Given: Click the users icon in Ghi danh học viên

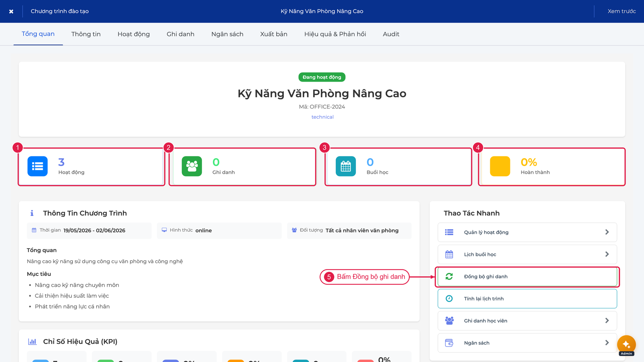Looking at the screenshot, I should point(449,321).
